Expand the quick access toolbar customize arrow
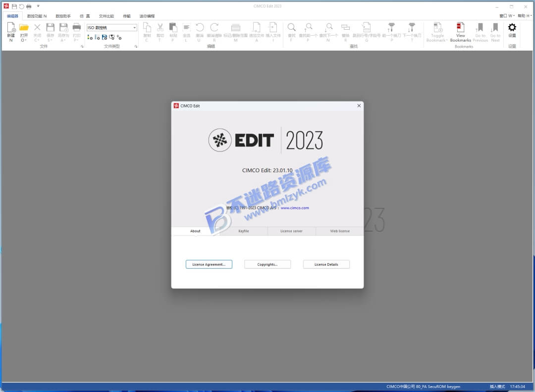Screen dimensions: 535x392 pos(38,6)
